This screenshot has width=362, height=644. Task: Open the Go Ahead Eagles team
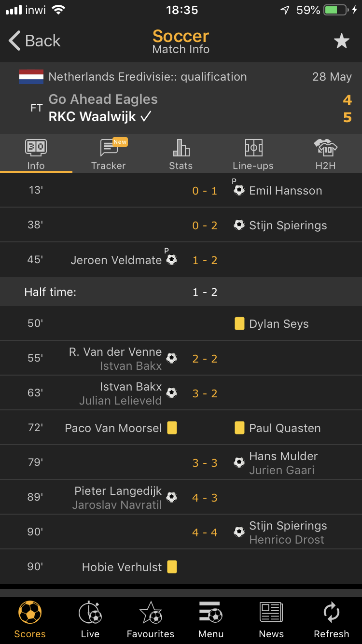click(x=103, y=99)
